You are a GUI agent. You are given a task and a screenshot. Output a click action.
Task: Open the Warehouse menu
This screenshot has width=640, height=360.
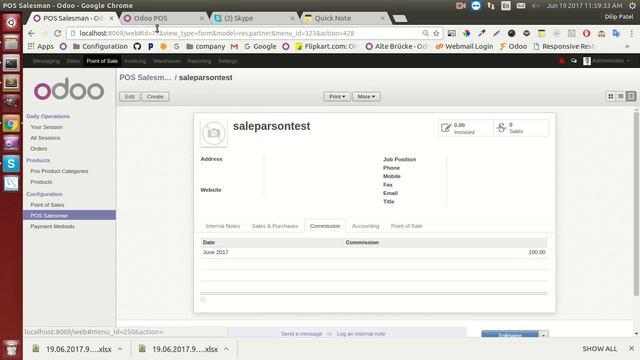167,61
